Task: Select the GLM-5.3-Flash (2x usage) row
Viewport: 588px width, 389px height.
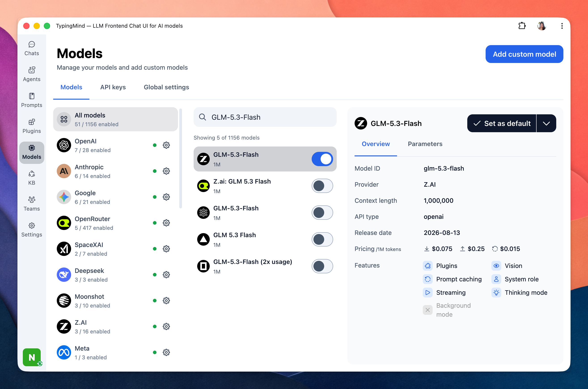Action: (x=265, y=266)
